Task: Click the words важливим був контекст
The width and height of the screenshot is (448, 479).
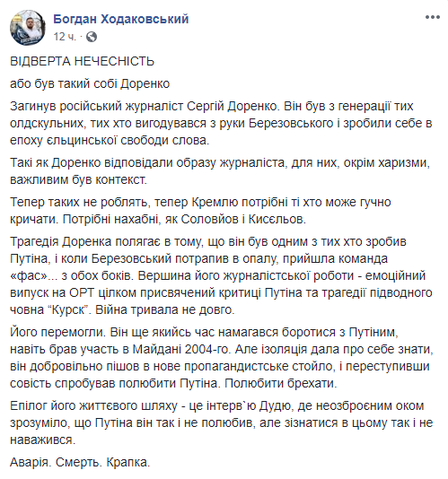Action: 79,179
